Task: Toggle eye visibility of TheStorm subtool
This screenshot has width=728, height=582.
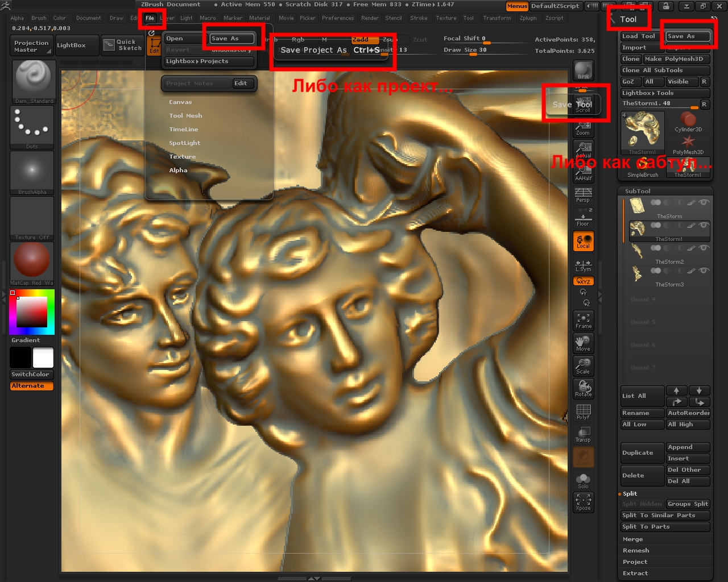Action: [704, 202]
